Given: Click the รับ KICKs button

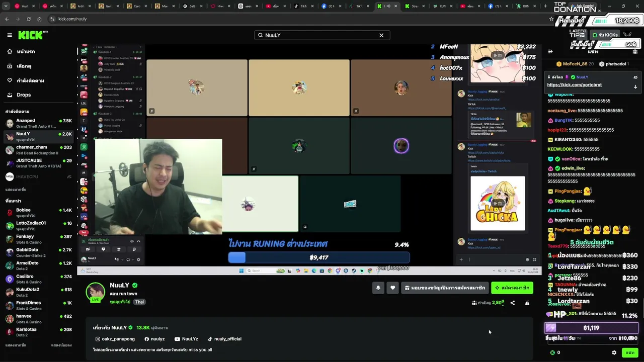Looking at the screenshot, I should tap(605, 35).
